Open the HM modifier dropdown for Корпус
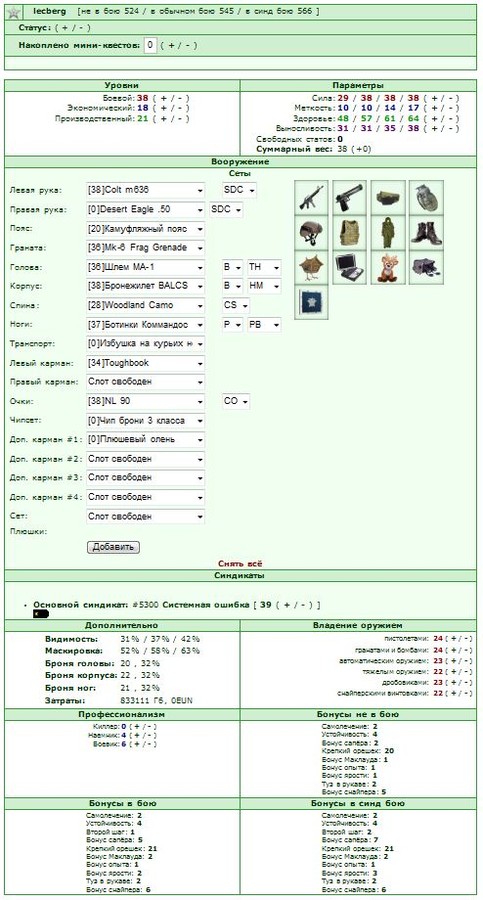Screen dimensions: 483x900 coord(264,286)
